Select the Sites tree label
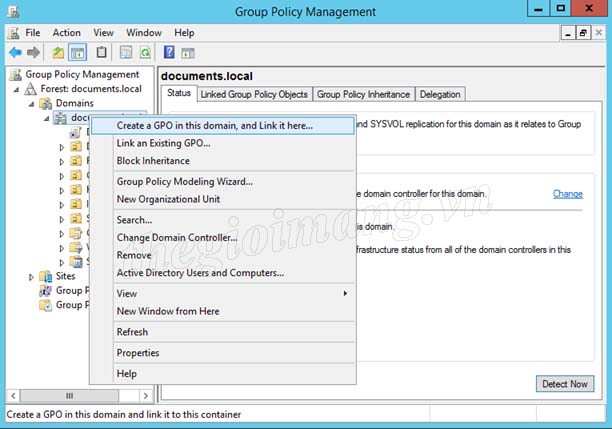 click(x=65, y=276)
